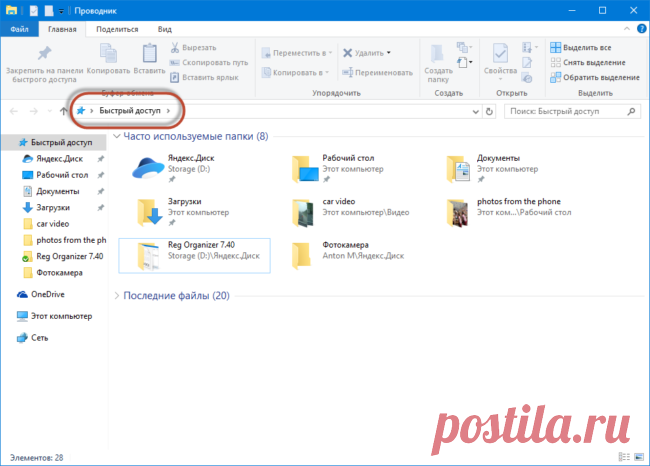This screenshot has height=466, width=650.
Task: Switch to the Вид tab
Action: pos(165,29)
